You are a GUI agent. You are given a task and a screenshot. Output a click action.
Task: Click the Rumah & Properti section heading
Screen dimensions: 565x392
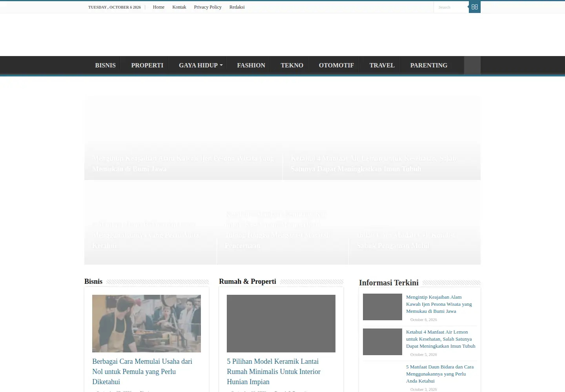click(248, 281)
